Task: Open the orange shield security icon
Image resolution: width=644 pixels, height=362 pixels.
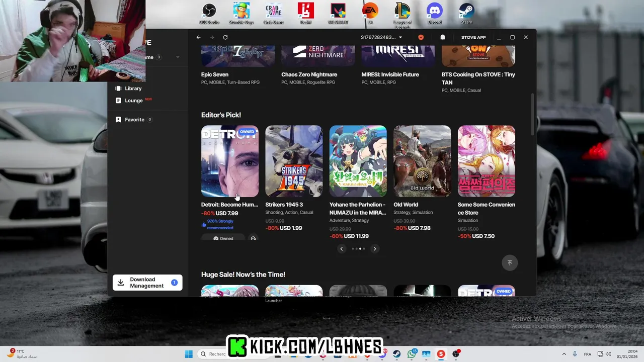Action: point(421,37)
